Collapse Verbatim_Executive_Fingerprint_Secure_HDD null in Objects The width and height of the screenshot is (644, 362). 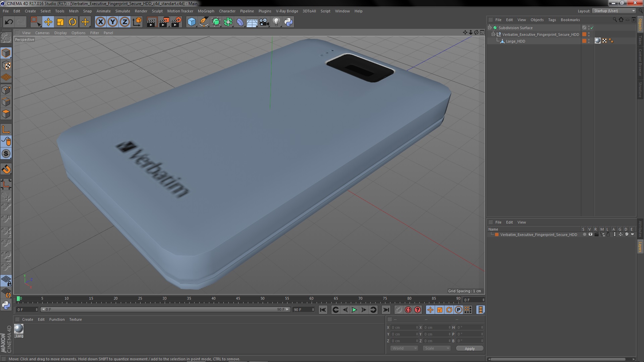(x=493, y=34)
